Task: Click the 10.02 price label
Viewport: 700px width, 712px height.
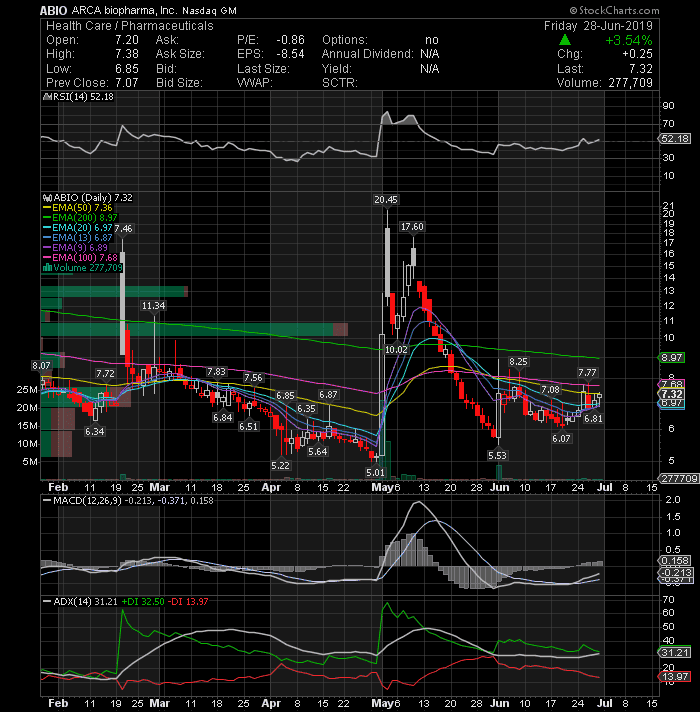Action: click(396, 350)
